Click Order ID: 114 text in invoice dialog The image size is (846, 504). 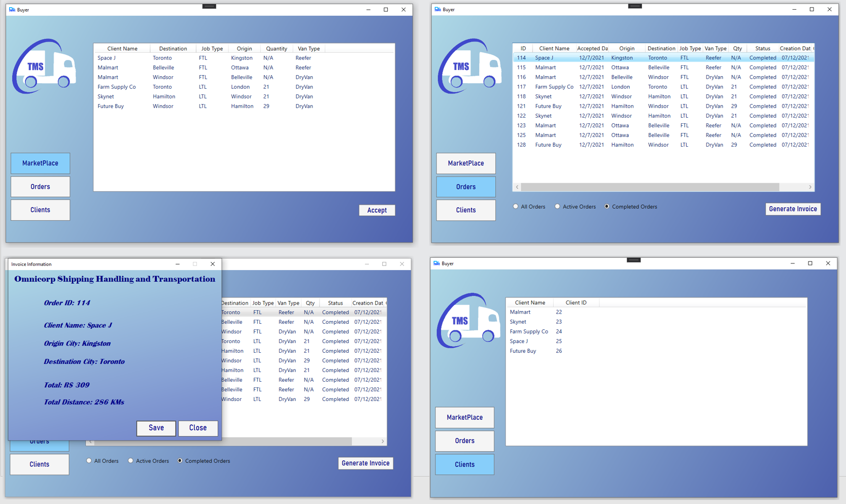[67, 303]
